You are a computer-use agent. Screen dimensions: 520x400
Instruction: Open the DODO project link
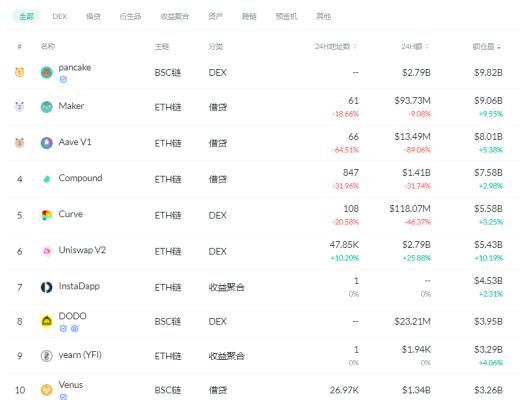point(72,316)
